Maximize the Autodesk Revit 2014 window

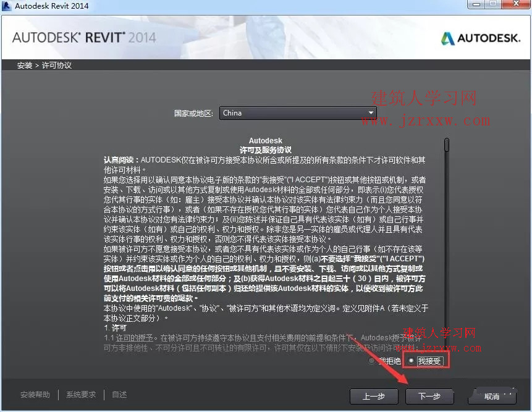[x=493, y=4]
